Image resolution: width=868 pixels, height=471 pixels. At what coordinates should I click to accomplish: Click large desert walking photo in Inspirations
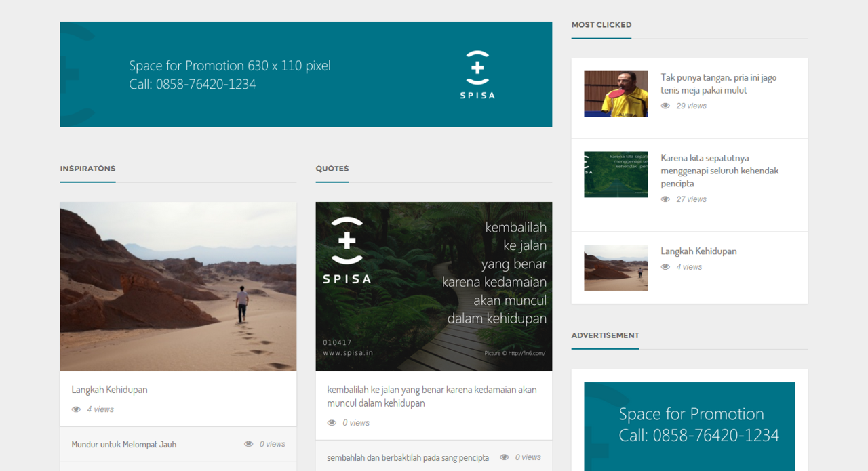pos(178,287)
